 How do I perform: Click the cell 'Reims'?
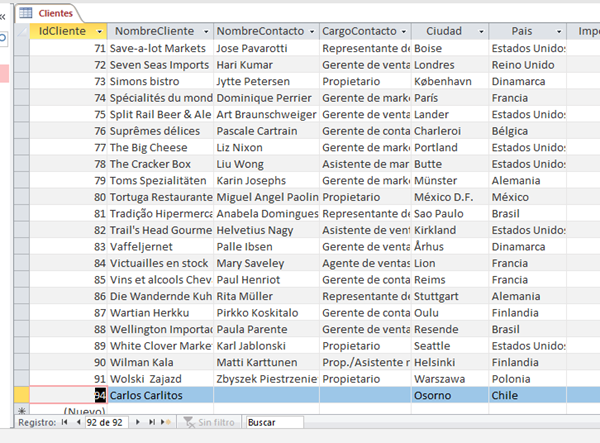tap(450, 279)
